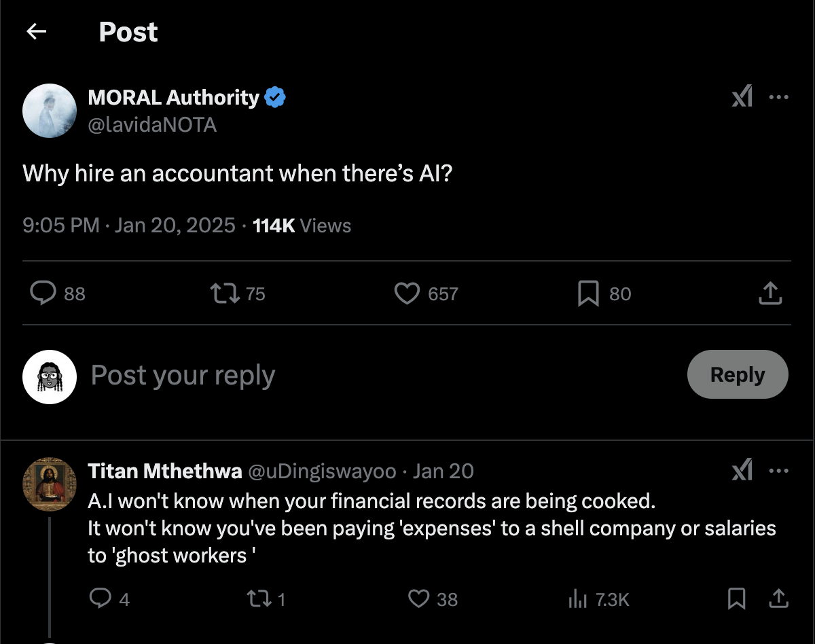The width and height of the screenshot is (815, 644).
Task: Like the post by MORAL Authority
Action: point(406,293)
